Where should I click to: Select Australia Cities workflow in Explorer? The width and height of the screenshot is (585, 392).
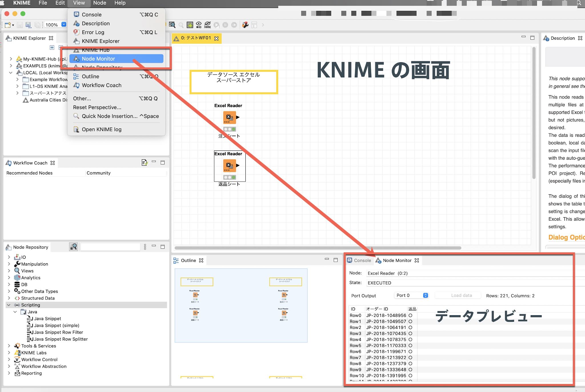coord(46,100)
